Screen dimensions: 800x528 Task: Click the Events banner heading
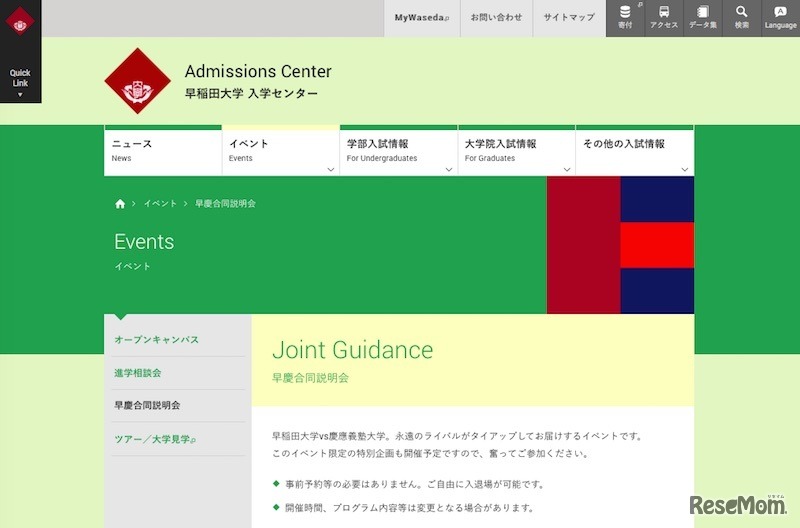[144, 241]
